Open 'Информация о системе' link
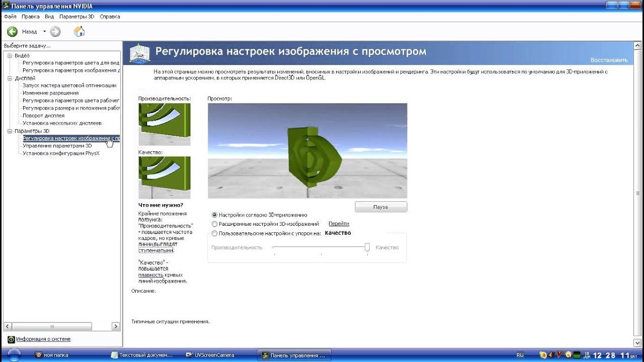This screenshot has height=362, width=644. (x=43, y=339)
